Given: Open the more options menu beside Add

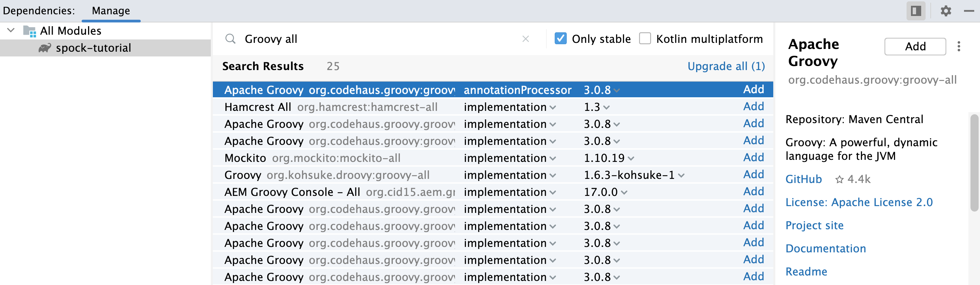Looking at the screenshot, I should click(959, 46).
